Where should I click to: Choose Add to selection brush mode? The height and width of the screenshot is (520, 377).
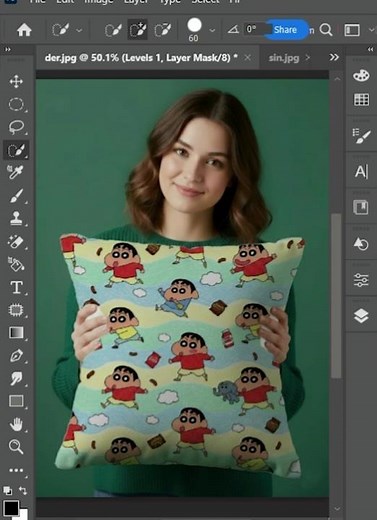138,30
